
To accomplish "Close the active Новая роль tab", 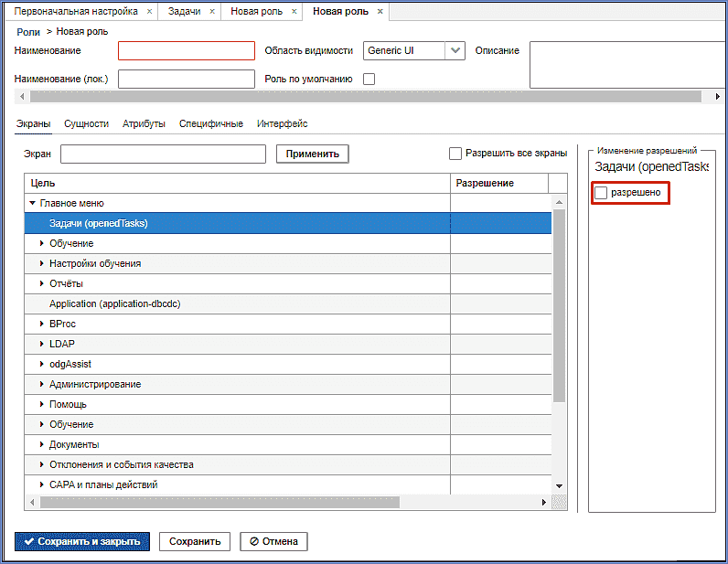I will [x=380, y=12].
